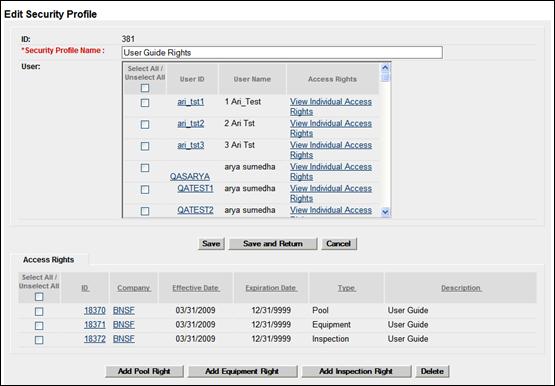Click Save and Return button

point(273,244)
